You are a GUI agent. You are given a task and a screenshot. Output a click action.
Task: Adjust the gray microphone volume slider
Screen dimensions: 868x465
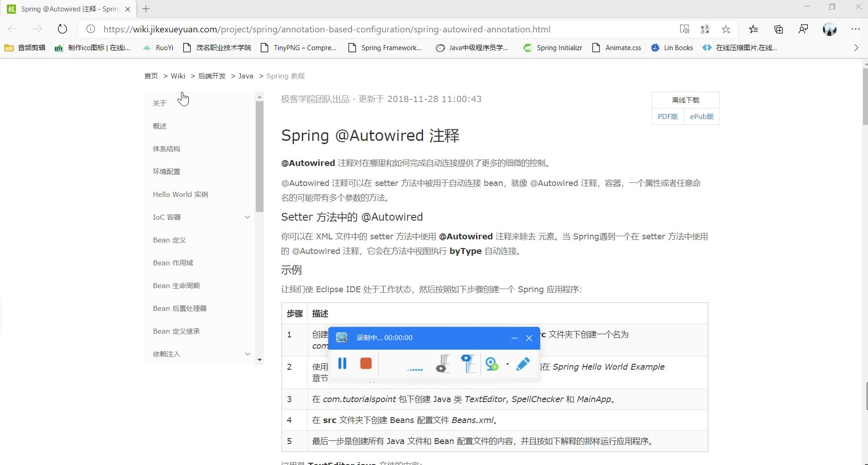(x=443, y=363)
